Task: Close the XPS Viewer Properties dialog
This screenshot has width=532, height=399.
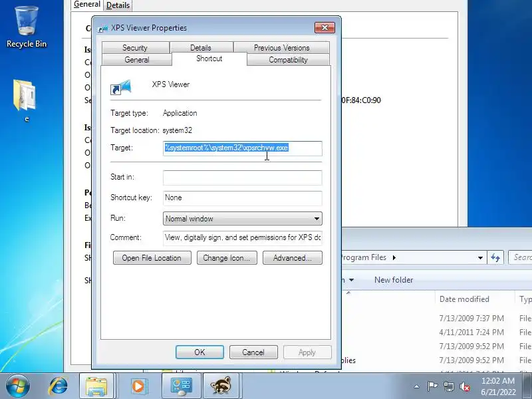Action: [x=325, y=28]
